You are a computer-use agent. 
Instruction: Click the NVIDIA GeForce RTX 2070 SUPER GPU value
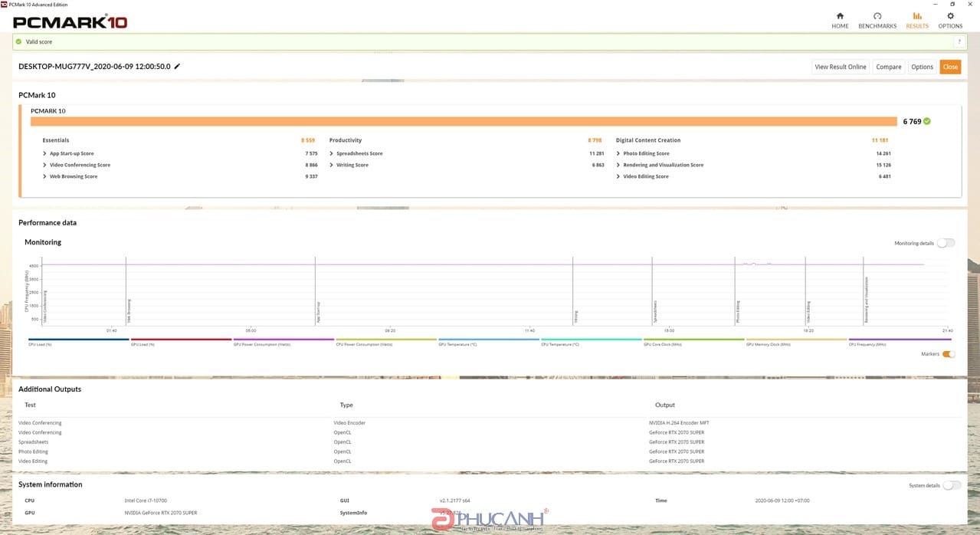pos(161,513)
